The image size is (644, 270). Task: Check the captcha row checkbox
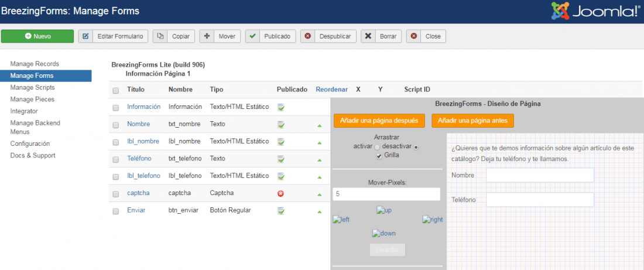click(116, 194)
